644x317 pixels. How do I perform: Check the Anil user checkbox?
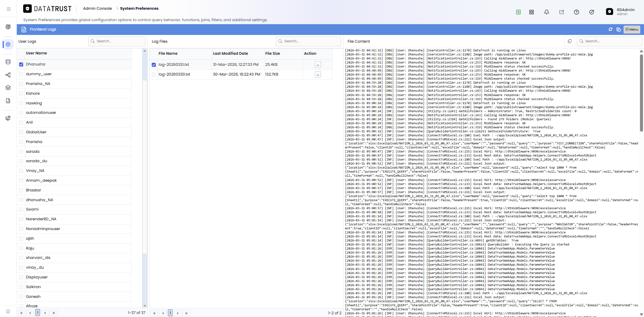point(21,123)
